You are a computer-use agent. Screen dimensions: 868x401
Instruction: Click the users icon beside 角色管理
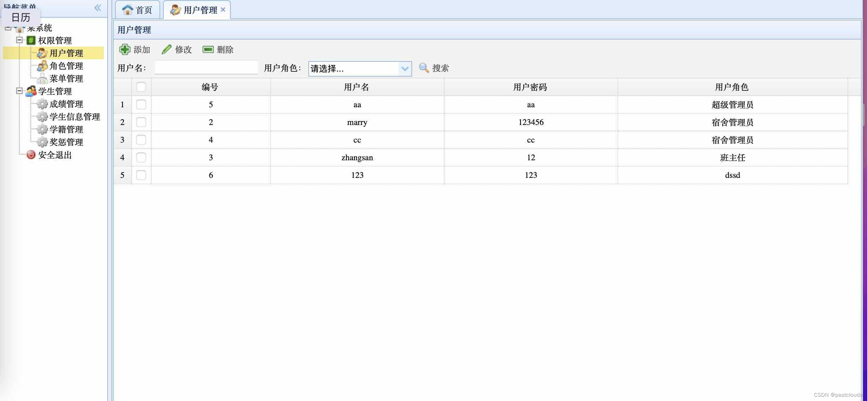click(x=42, y=66)
